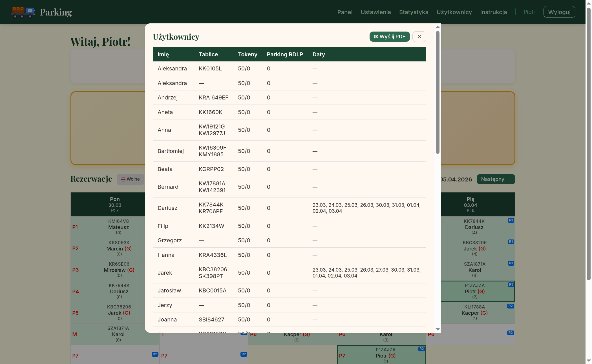Open the Instrukcja link
Image resolution: width=592 pixels, height=364 pixels.
[x=493, y=12]
